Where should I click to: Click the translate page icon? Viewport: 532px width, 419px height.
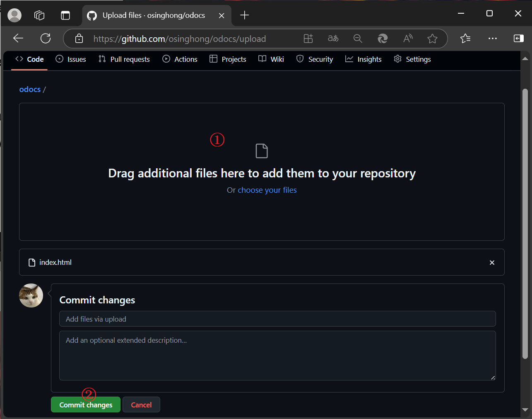click(333, 39)
